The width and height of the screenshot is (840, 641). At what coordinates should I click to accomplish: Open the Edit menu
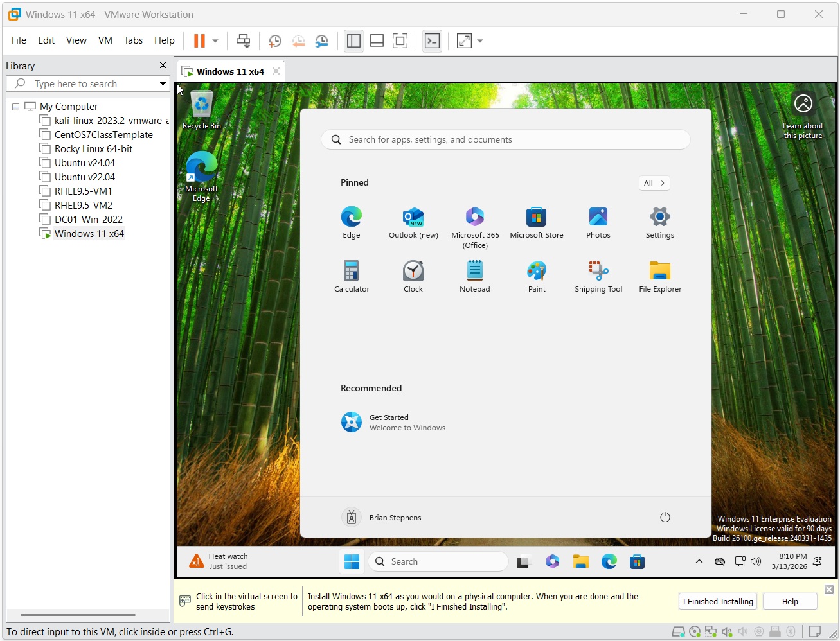[46, 40]
